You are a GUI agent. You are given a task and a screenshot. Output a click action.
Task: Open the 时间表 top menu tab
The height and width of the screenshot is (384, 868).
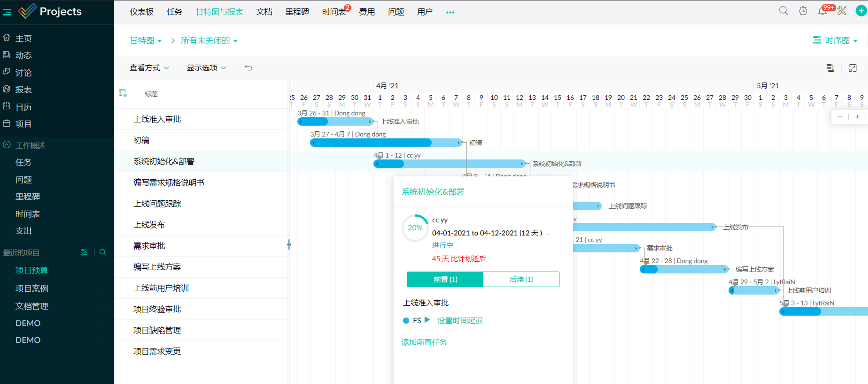pos(334,12)
